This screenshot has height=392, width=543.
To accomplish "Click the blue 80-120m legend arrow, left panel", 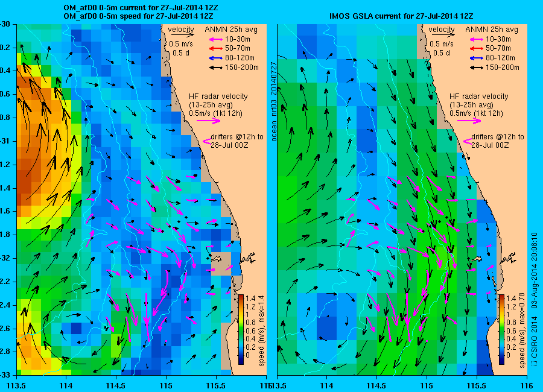I will pyautogui.click(x=216, y=58).
